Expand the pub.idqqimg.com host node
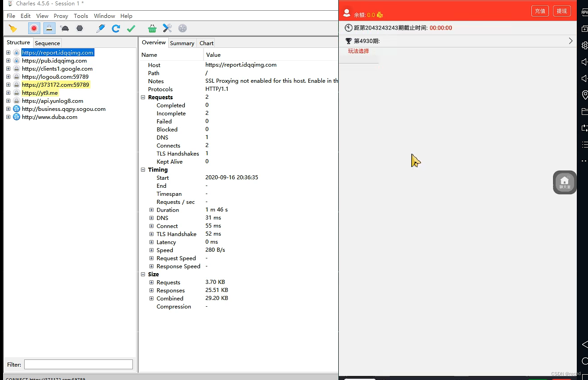588x380 pixels. pos(8,61)
